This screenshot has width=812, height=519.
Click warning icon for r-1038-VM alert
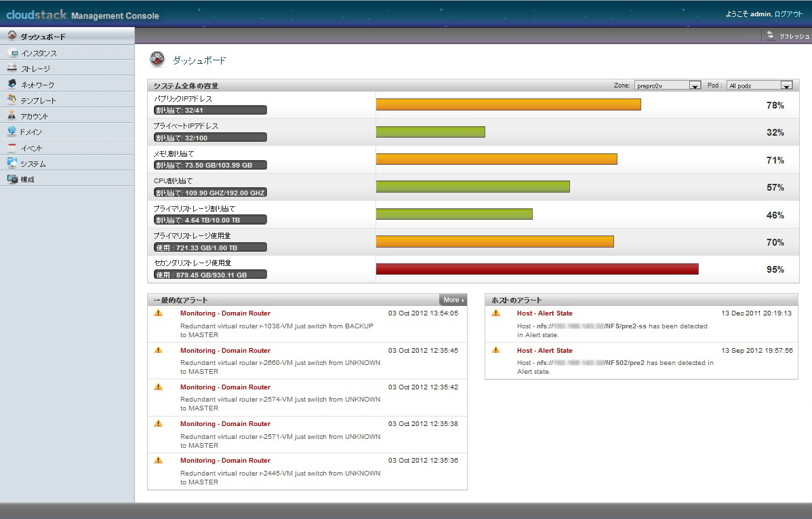coord(159,313)
